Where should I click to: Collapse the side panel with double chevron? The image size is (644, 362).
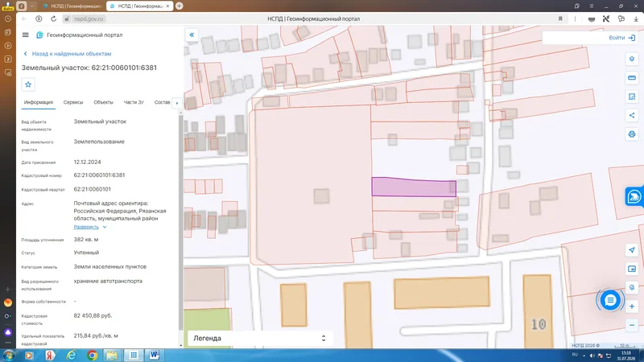pyautogui.click(x=192, y=35)
